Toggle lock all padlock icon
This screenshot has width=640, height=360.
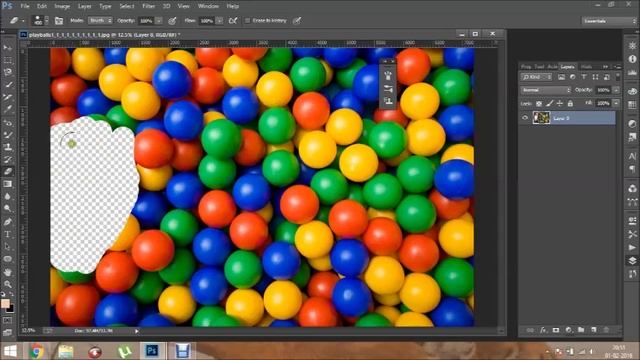570,104
